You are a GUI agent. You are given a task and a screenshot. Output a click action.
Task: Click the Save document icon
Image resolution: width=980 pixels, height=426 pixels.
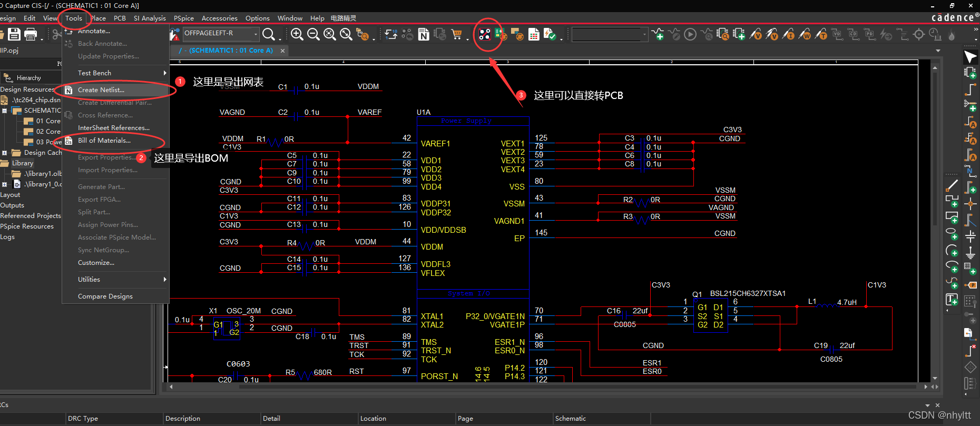click(14, 35)
